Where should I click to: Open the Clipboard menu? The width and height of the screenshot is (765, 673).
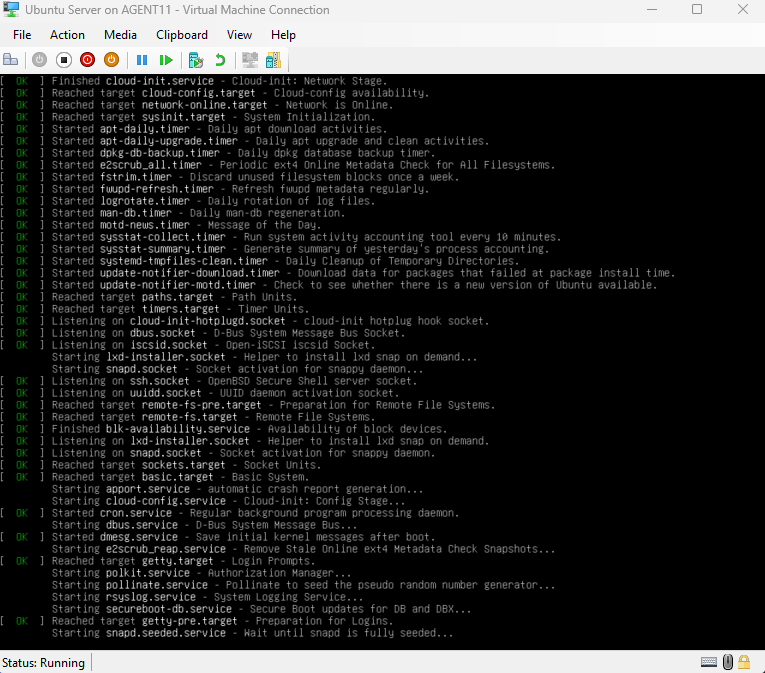(182, 35)
